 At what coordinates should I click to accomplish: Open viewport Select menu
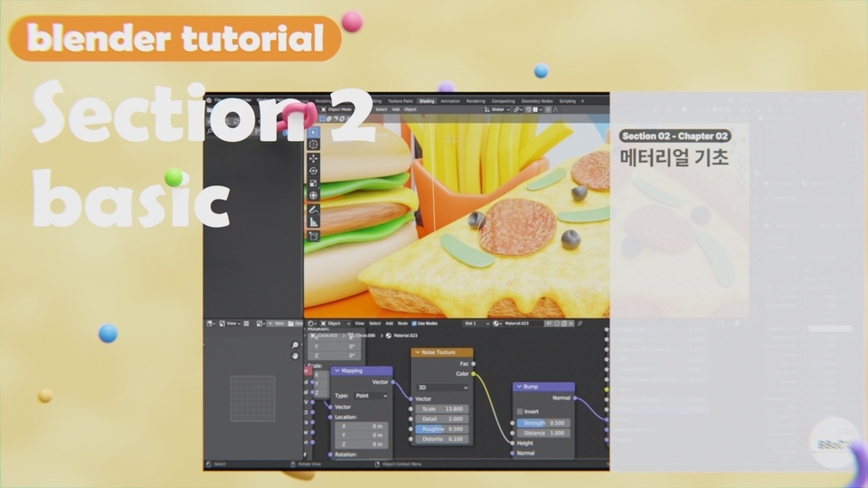[x=382, y=109]
